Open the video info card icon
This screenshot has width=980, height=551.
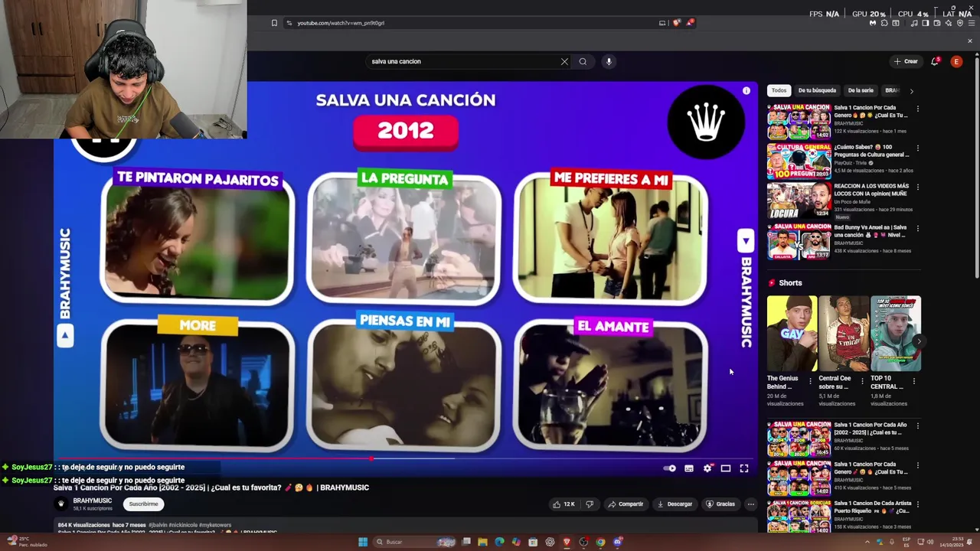coord(746,91)
